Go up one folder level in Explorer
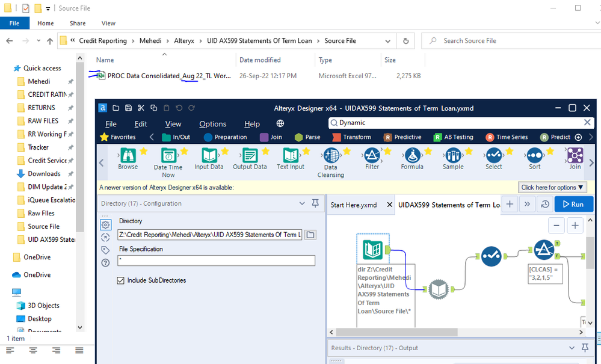The width and height of the screenshot is (601, 364). [x=50, y=41]
